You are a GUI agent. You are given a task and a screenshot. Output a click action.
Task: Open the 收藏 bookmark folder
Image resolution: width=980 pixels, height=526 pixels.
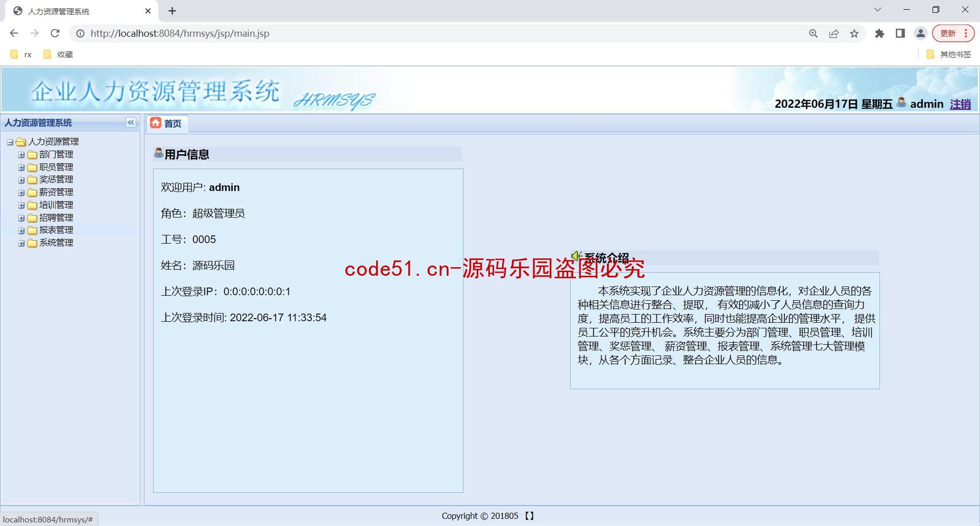(58, 54)
